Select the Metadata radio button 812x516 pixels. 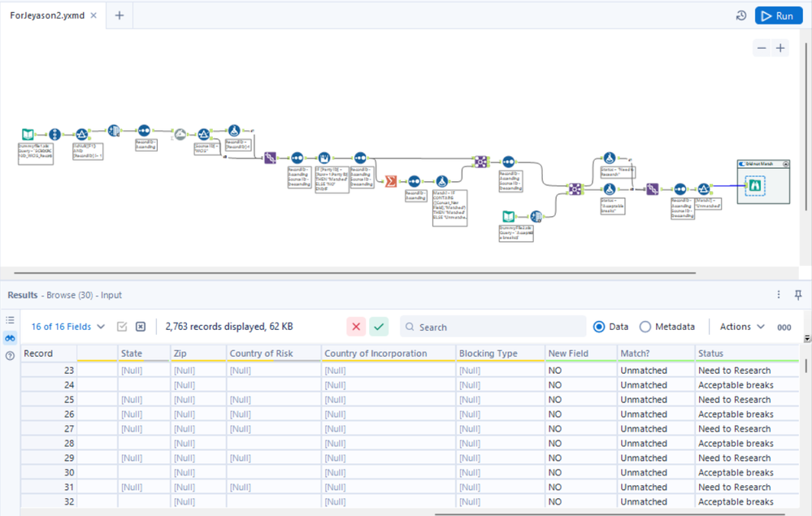pos(645,327)
